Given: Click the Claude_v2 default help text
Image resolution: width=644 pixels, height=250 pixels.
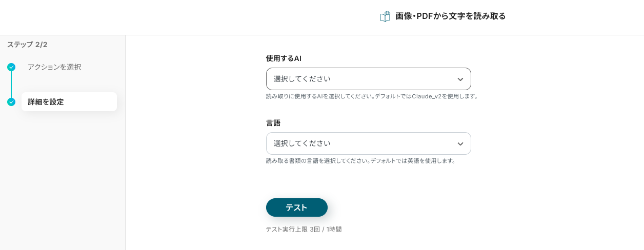Looking at the screenshot, I should pyautogui.click(x=372, y=96).
